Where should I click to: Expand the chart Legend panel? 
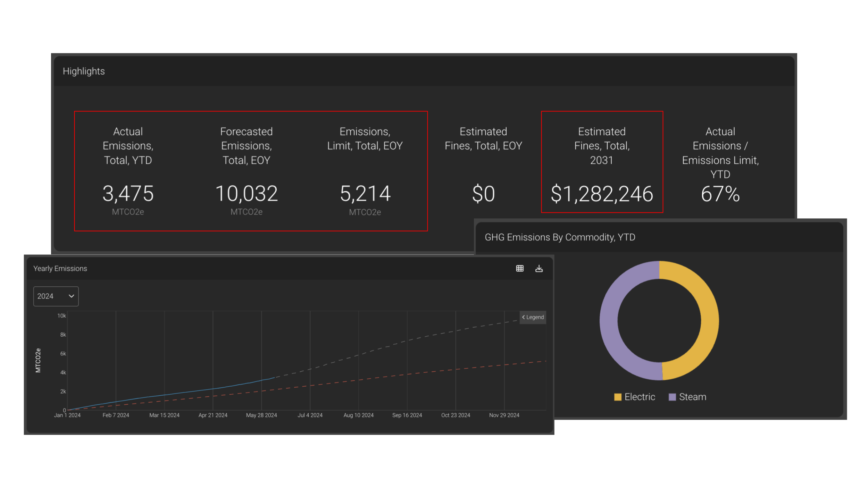coord(533,317)
